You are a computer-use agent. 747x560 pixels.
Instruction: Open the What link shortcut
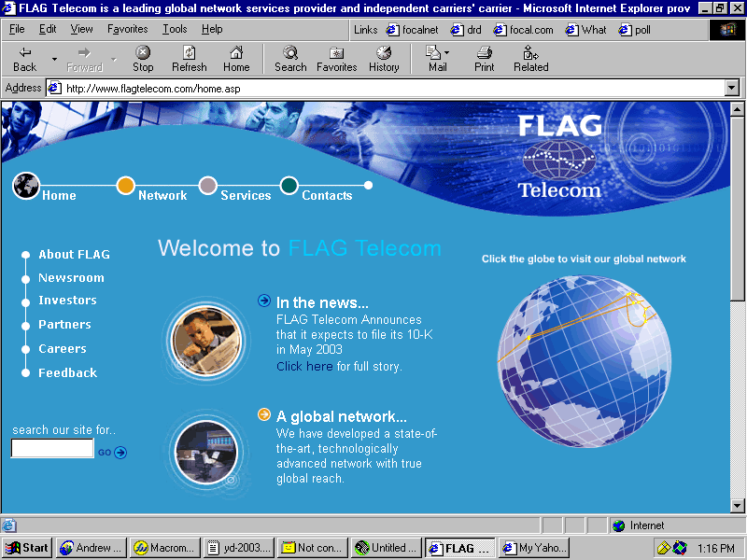point(585,30)
